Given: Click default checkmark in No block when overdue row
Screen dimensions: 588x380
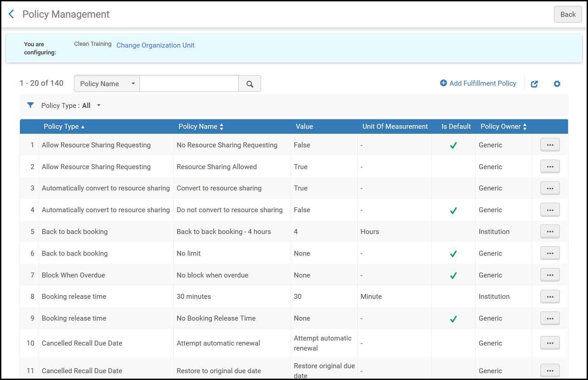Looking at the screenshot, I should click(x=453, y=275).
